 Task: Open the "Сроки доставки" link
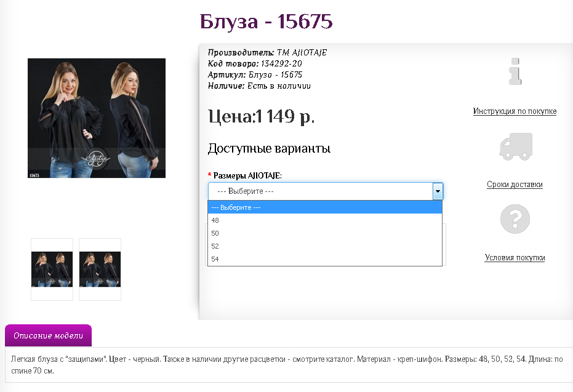[515, 184]
